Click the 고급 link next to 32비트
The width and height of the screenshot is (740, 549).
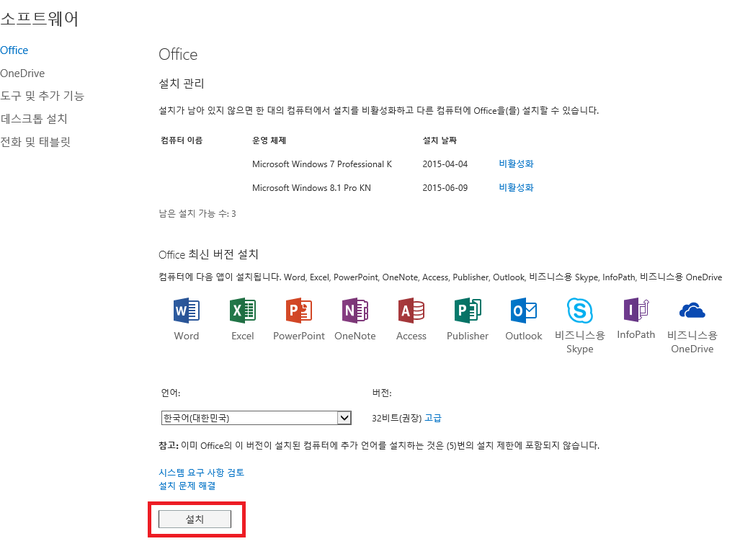pos(433,418)
